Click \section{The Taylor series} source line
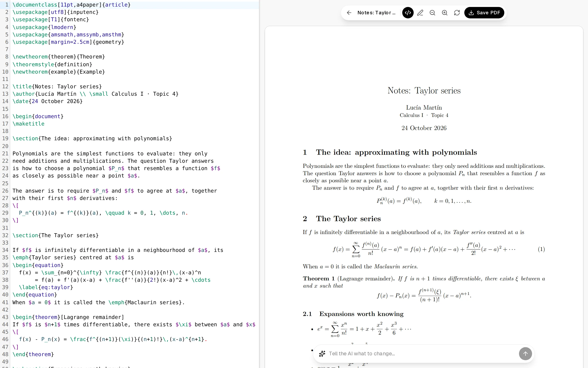 [x=55, y=235]
